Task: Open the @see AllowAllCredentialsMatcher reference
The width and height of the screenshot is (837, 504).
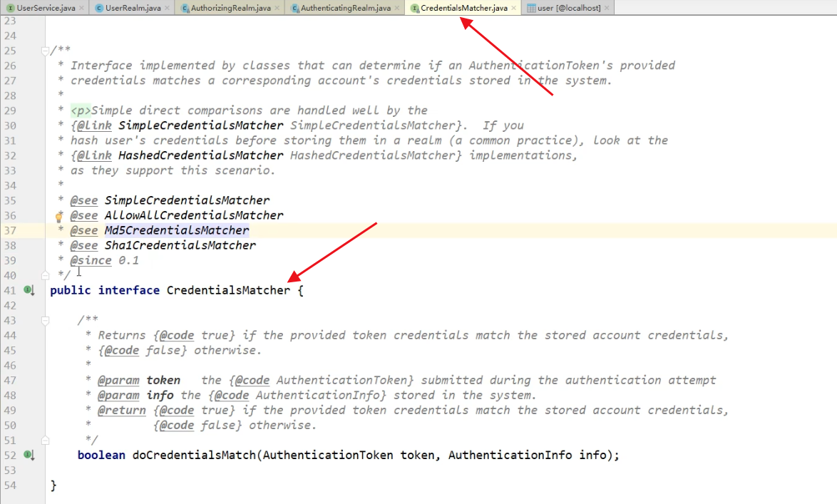Action: tap(194, 215)
